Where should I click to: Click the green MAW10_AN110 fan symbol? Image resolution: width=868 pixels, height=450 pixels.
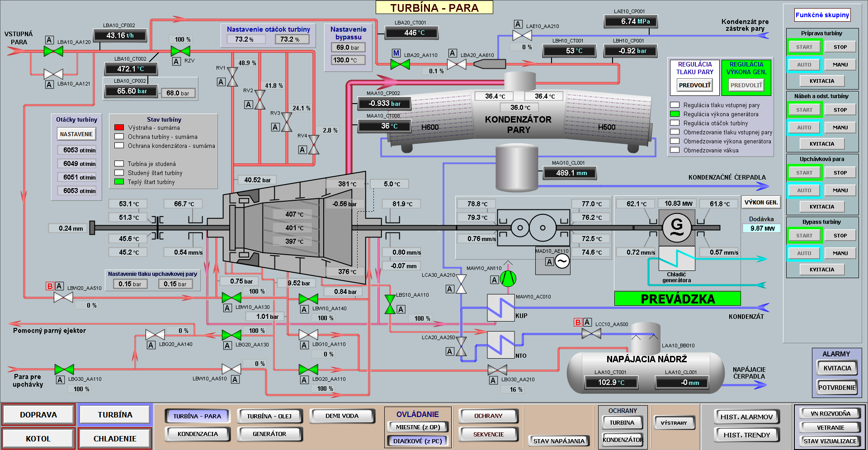point(508,279)
